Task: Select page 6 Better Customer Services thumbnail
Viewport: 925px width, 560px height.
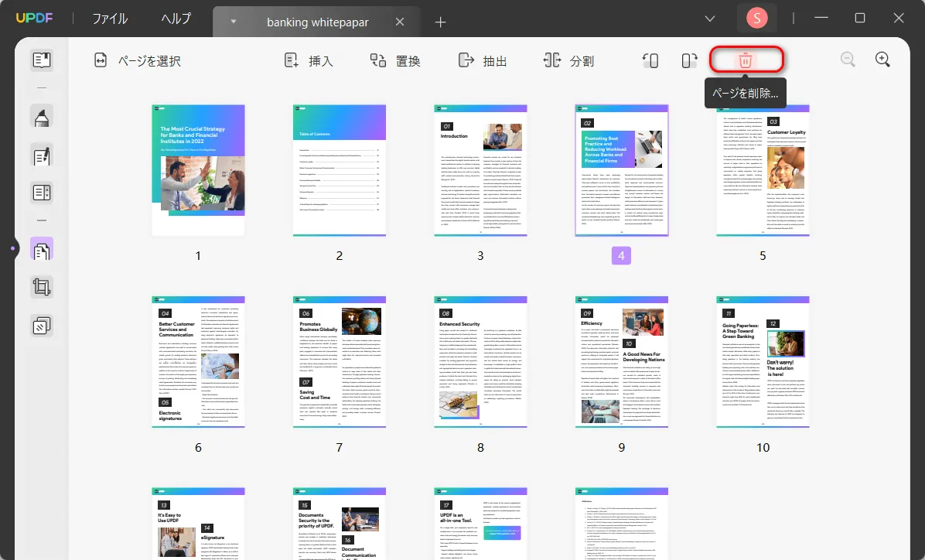Action: (x=198, y=362)
